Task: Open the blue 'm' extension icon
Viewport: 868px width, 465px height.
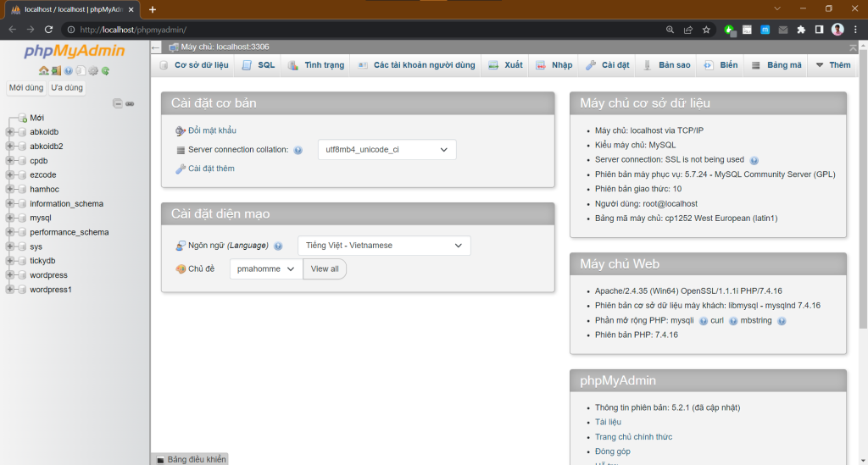Action: point(765,30)
